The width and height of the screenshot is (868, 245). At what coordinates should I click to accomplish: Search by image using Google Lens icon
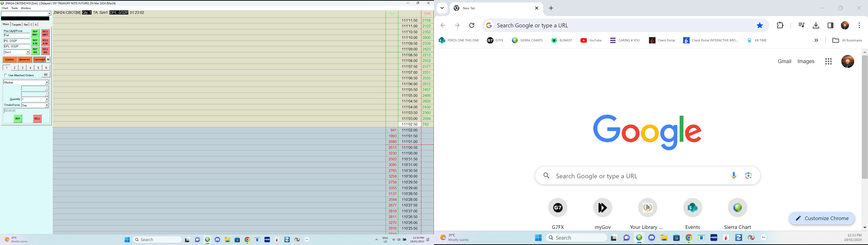(748, 176)
